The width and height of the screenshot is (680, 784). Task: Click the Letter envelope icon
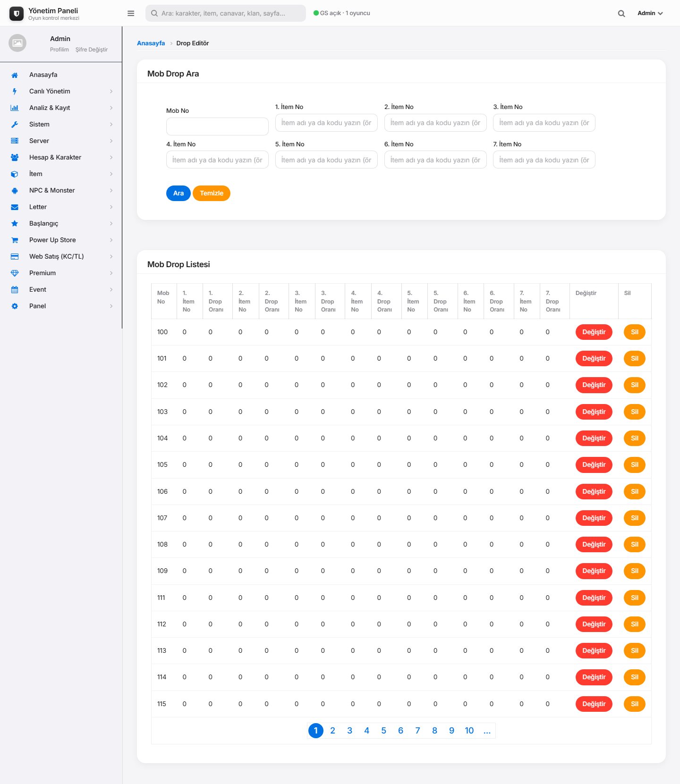coord(15,207)
